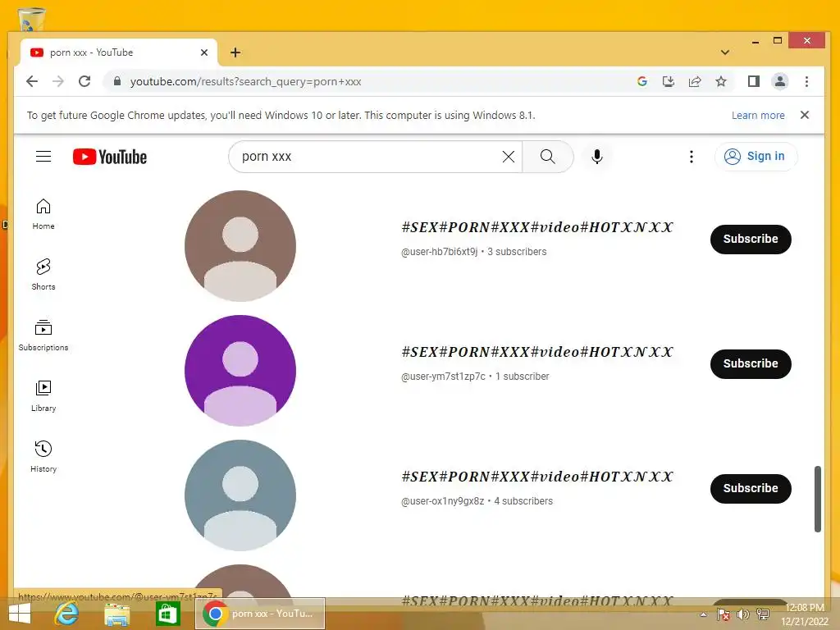Toggle the Chrome side panel
Viewport: 840px width, 630px height.
pos(754,81)
